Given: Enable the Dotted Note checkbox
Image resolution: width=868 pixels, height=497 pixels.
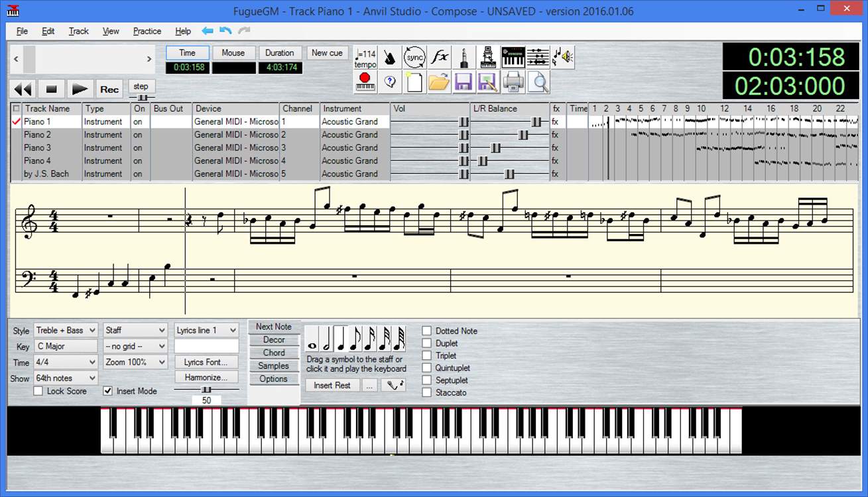Looking at the screenshot, I should pos(427,331).
